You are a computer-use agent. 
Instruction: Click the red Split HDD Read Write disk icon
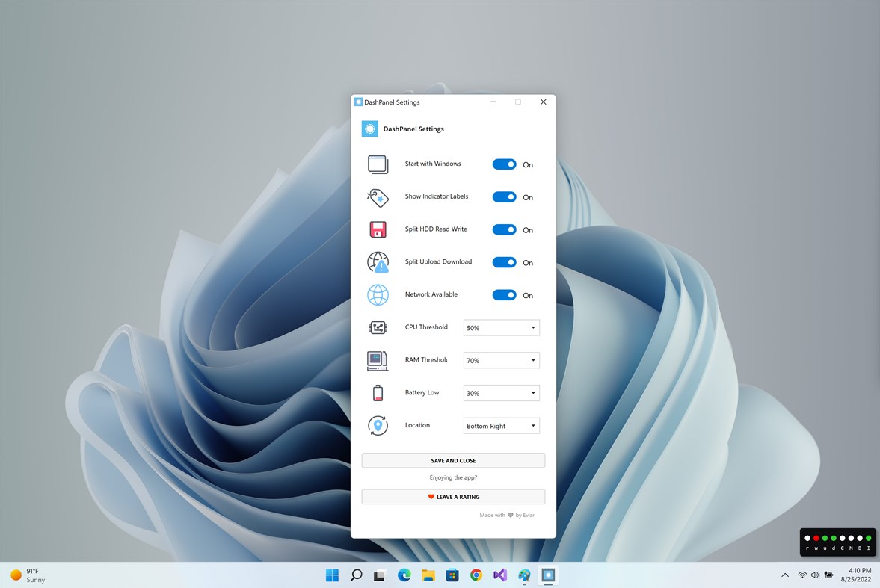point(378,229)
